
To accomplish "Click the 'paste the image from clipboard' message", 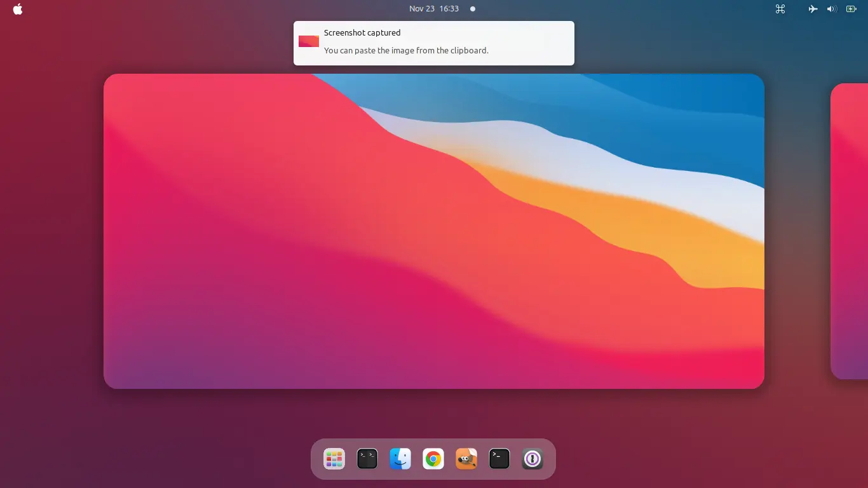I will pyautogui.click(x=406, y=50).
